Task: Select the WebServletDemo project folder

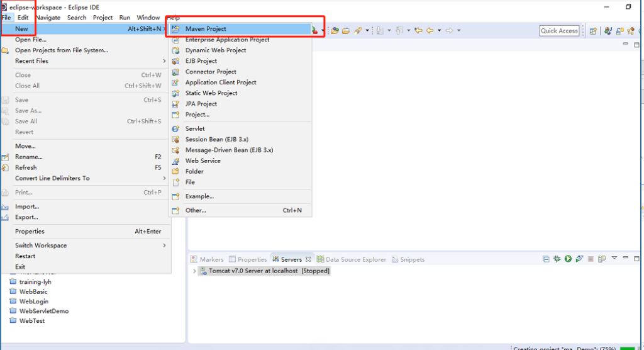Action: click(x=39, y=311)
